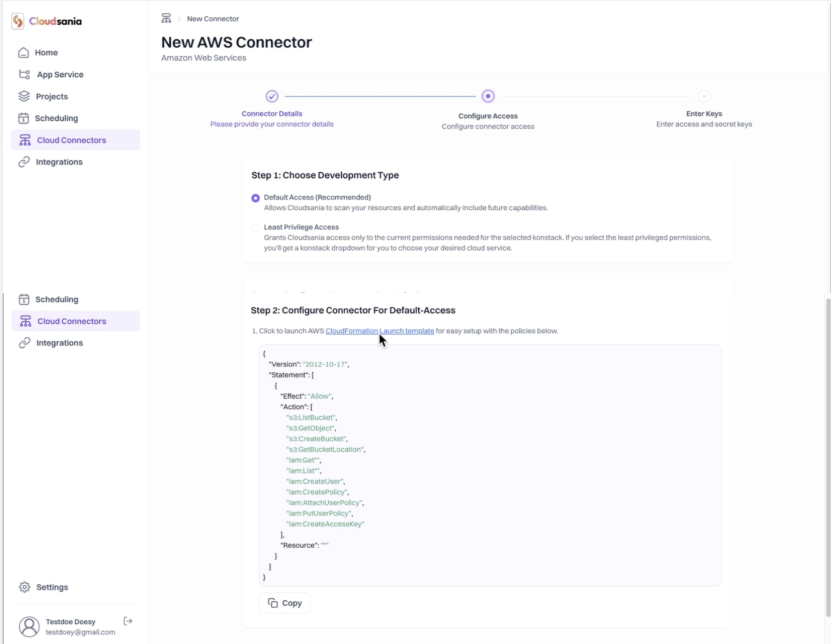The width and height of the screenshot is (831, 644).
Task: Click "Resource": "*" line
Action: [304, 545]
